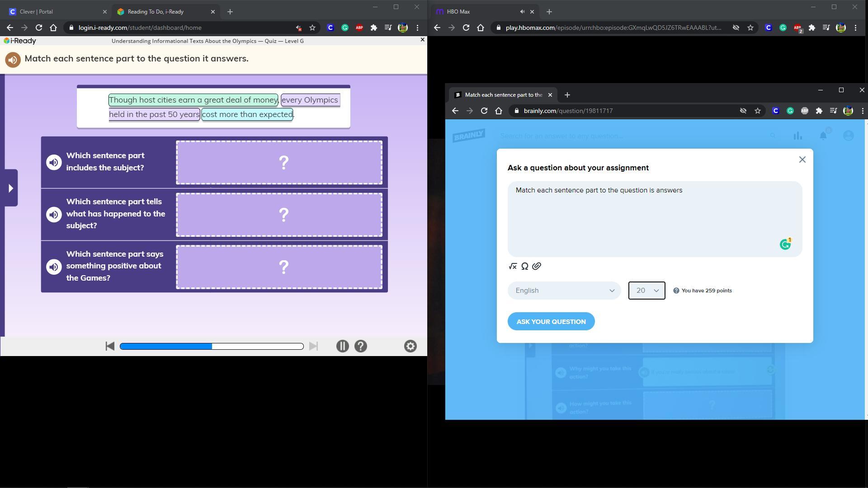Screen dimensions: 868x488
Task: Click the blue lesson progress bar
Action: pos(212,346)
